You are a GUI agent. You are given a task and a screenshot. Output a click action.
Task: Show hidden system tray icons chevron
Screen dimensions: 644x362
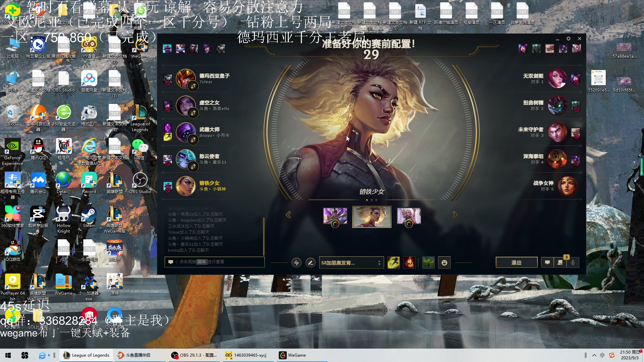pyautogui.click(x=594, y=355)
